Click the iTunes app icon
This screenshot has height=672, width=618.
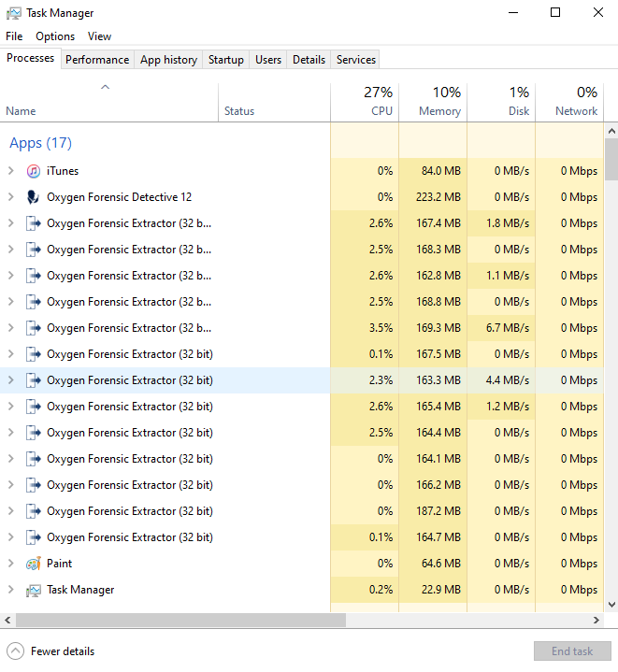click(x=34, y=171)
